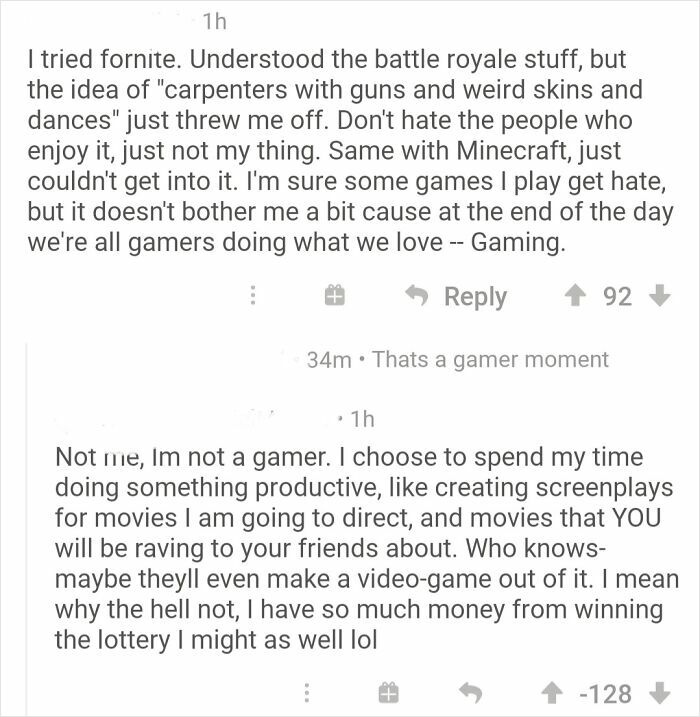Give an award to the -128 comment
This screenshot has height=717, width=700.
388,692
